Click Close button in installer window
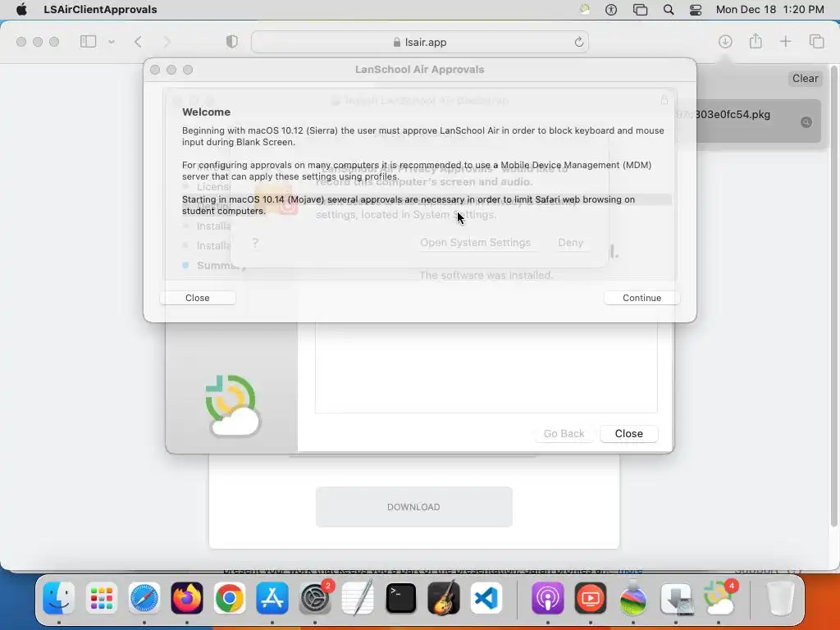The width and height of the screenshot is (840, 630). (629, 433)
